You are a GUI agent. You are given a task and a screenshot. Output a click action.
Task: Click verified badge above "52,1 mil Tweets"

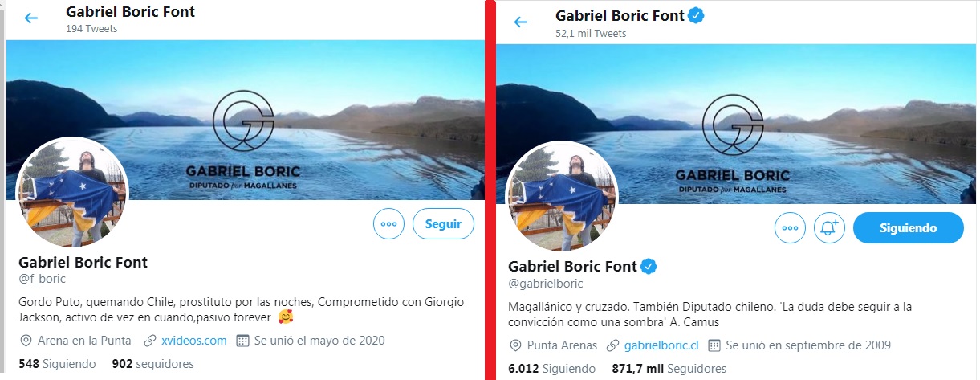[696, 16]
